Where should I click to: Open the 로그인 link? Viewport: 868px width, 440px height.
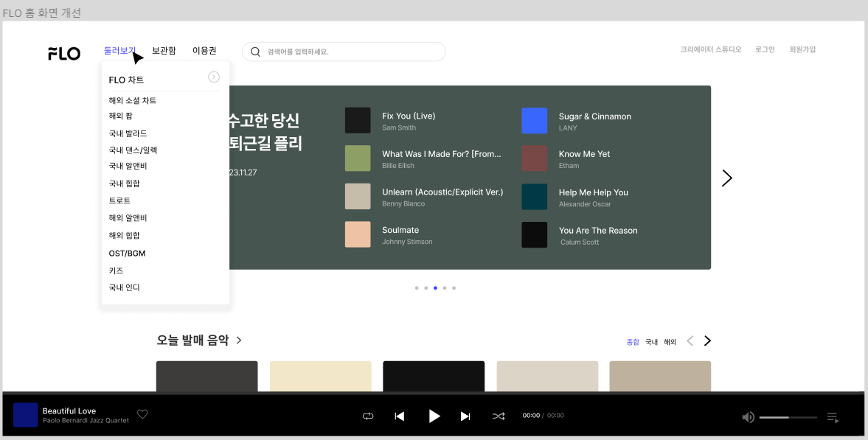765,49
